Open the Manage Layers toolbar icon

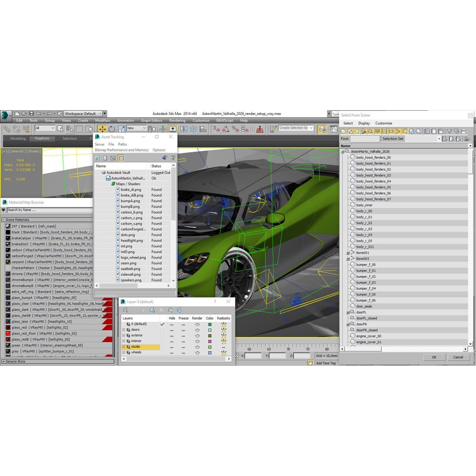pyautogui.click(x=322, y=129)
